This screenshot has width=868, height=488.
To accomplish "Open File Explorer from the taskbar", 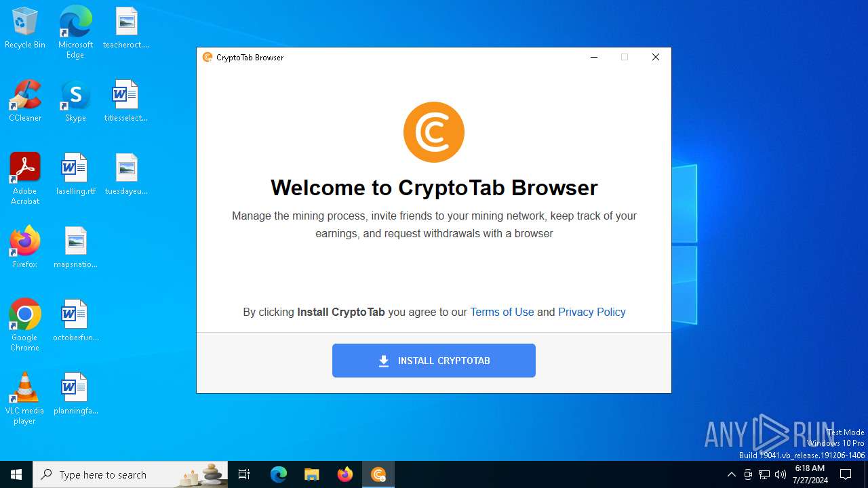I will point(312,474).
